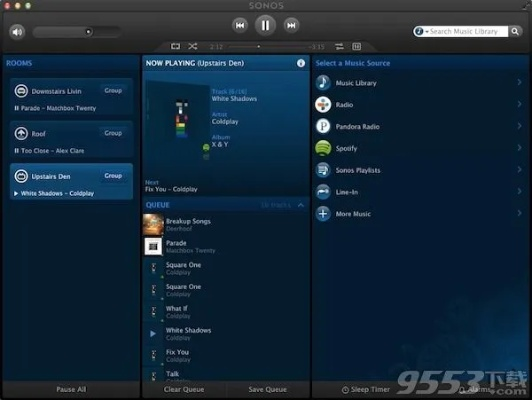
Task: Select first Square One queue entry
Action: (x=226, y=268)
